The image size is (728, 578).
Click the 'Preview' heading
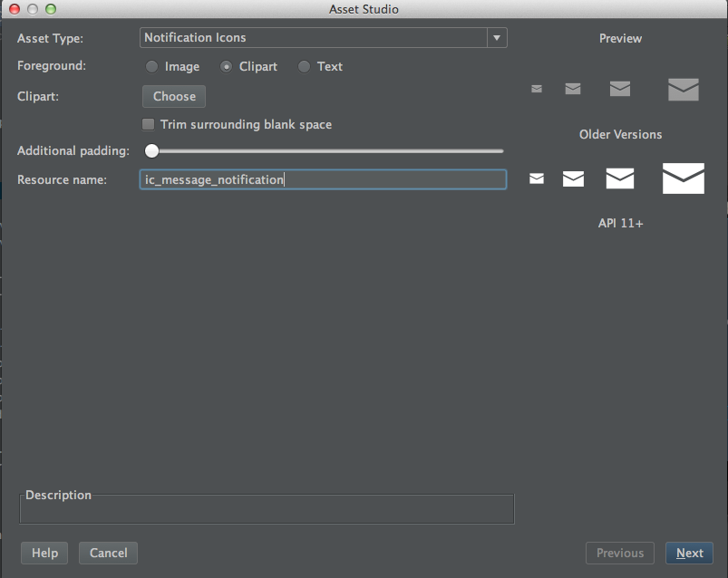coord(620,38)
